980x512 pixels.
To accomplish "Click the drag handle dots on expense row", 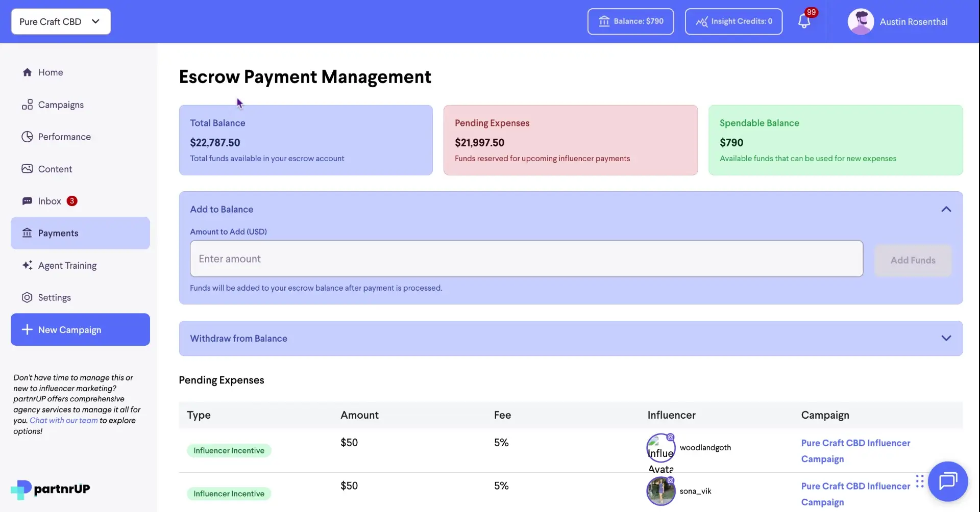I will pyautogui.click(x=920, y=481).
